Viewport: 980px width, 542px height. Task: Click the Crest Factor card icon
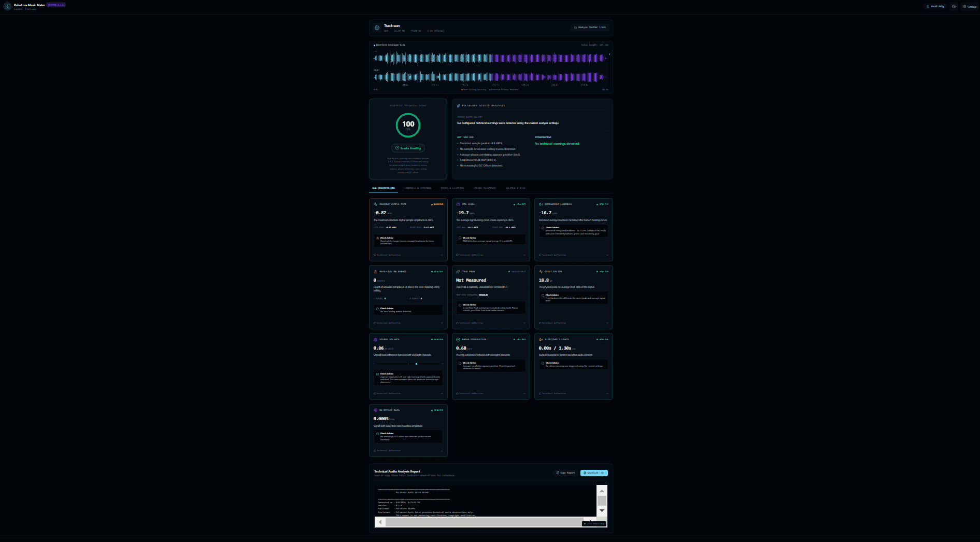(541, 272)
